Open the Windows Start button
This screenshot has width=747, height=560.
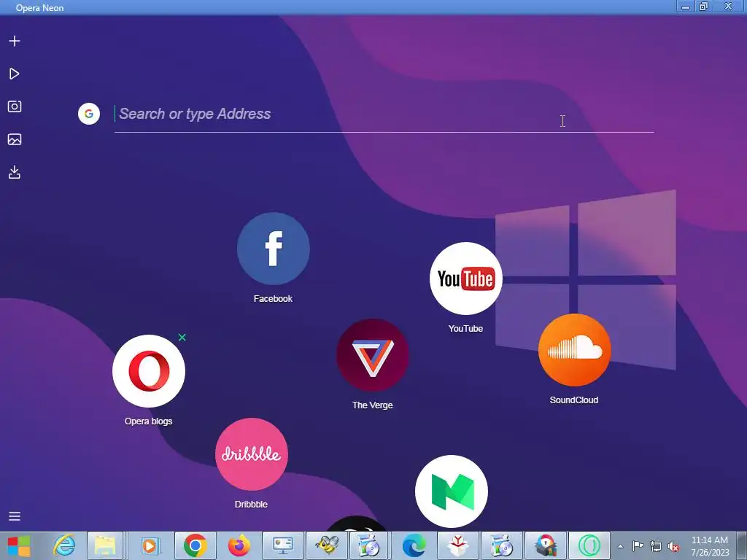point(19,545)
